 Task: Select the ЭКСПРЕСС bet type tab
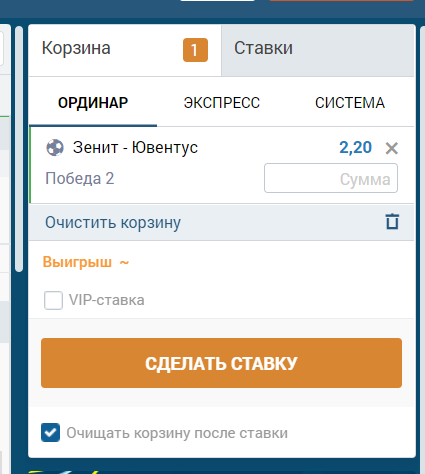(x=222, y=103)
